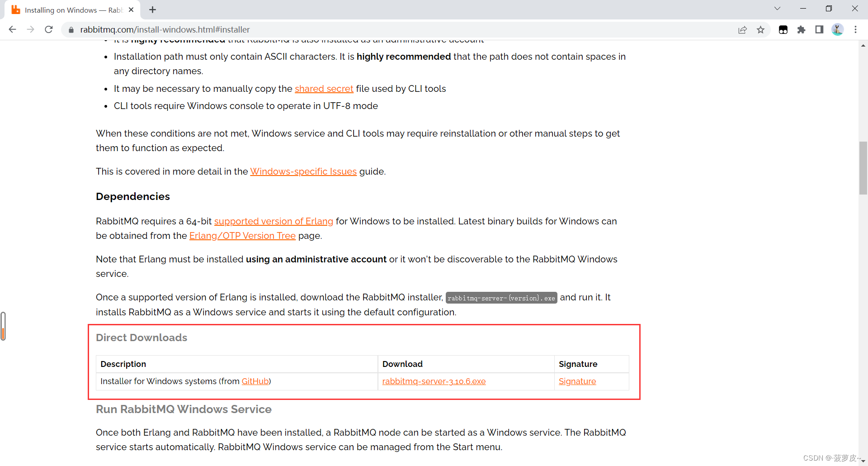Click the rabbitmq-server-{version}.exe code snippet
This screenshot has height=466, width=868.
tap(501, 298)
